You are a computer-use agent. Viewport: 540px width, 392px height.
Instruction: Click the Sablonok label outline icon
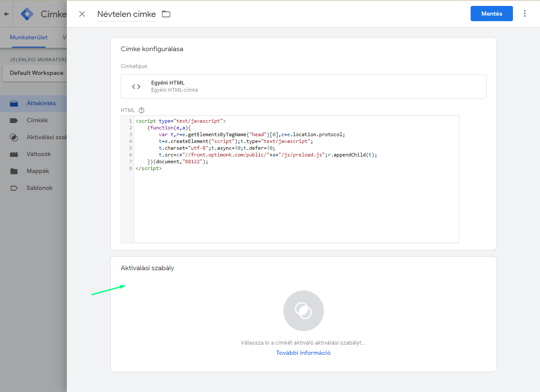click(14, 188)
